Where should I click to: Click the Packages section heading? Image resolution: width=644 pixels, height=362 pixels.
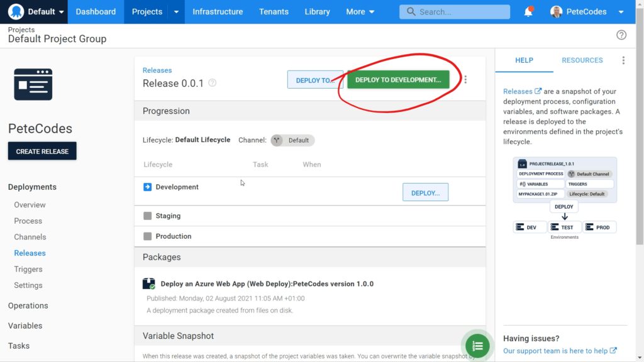click(x=162, y=257)
